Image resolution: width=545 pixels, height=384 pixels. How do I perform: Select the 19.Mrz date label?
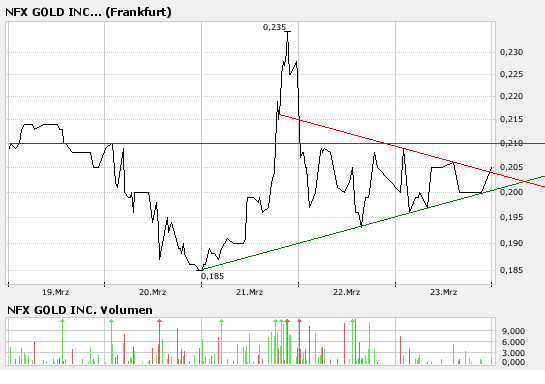point(56,292)
